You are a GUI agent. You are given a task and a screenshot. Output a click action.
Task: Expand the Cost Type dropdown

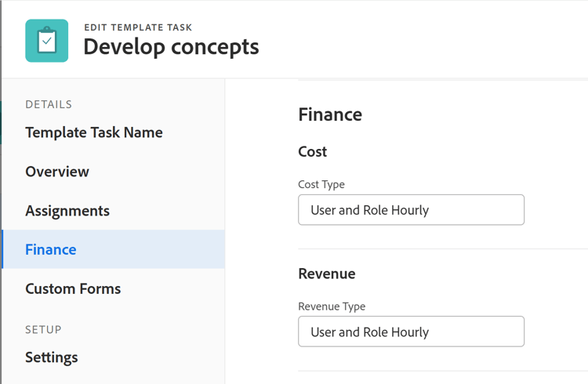point(411,210)
